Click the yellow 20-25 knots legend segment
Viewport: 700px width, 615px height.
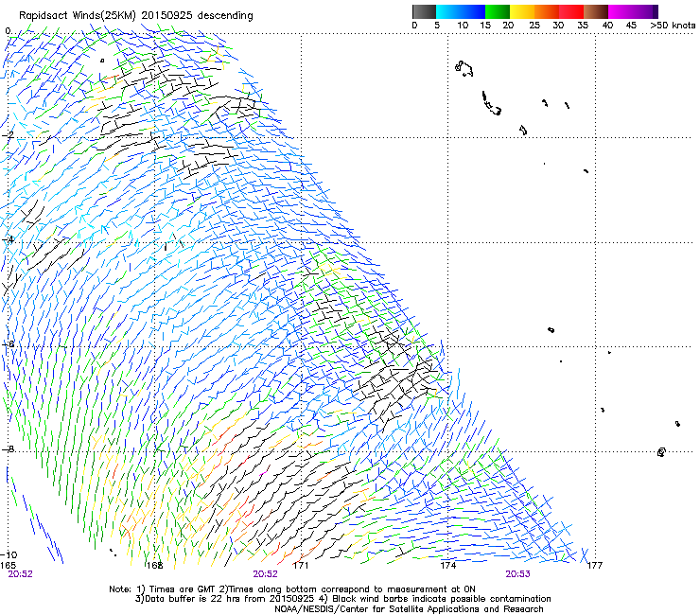[522, 11]
